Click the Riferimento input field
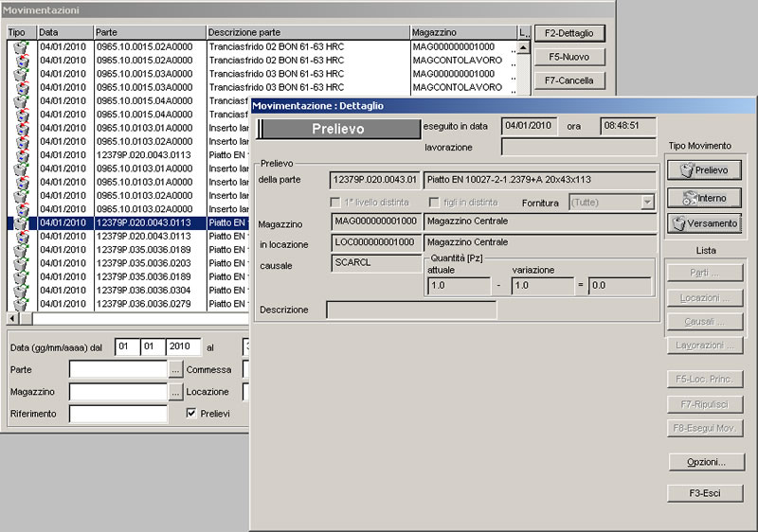Image resolution: width=758 pixels, height=532 pixels. 117,414
